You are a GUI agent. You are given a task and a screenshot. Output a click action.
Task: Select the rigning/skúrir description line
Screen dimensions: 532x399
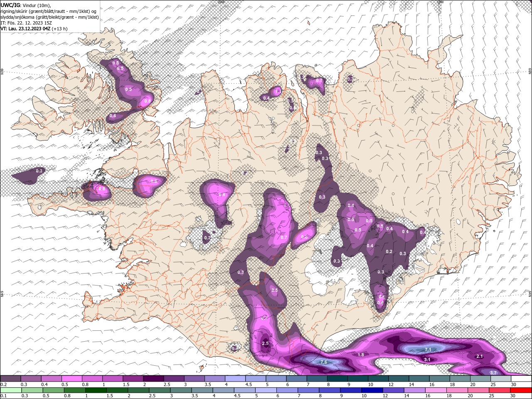(49, 11)
